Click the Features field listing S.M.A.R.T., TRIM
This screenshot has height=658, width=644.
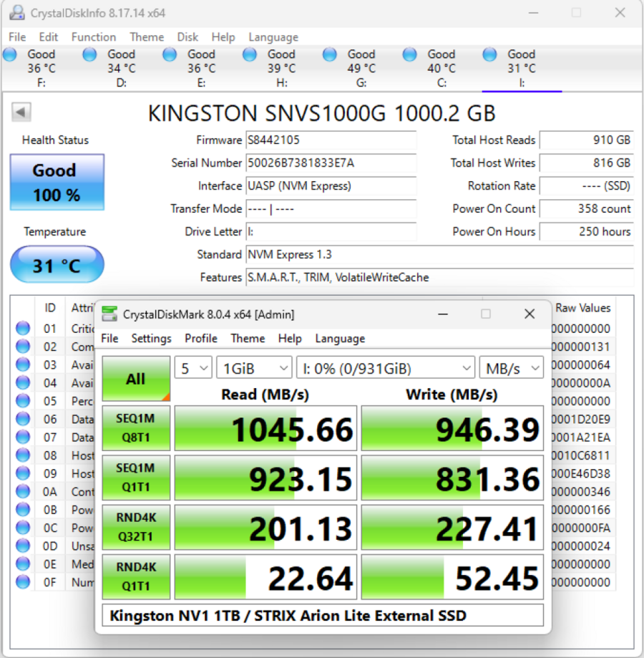tap(439, 277)
